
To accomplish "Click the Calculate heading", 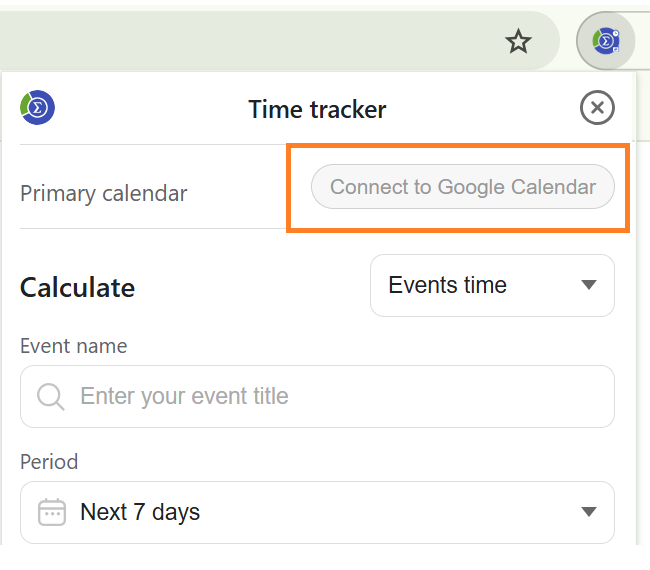I will 78,288.
